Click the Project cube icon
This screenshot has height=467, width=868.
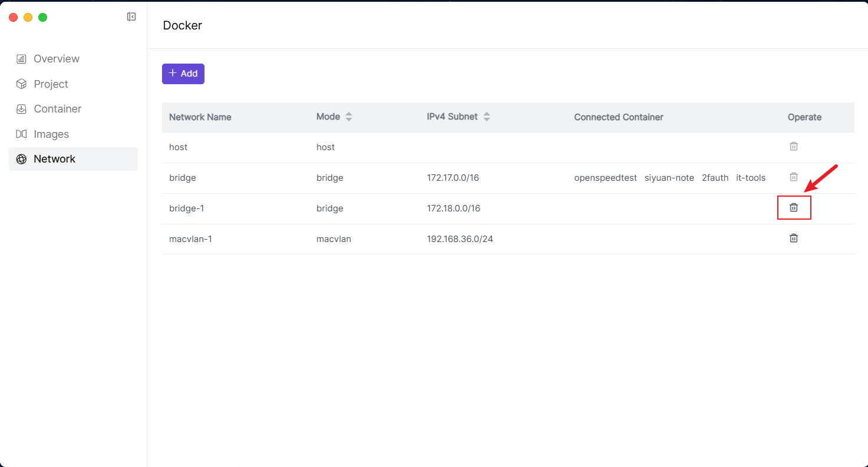tap(21, 84)
